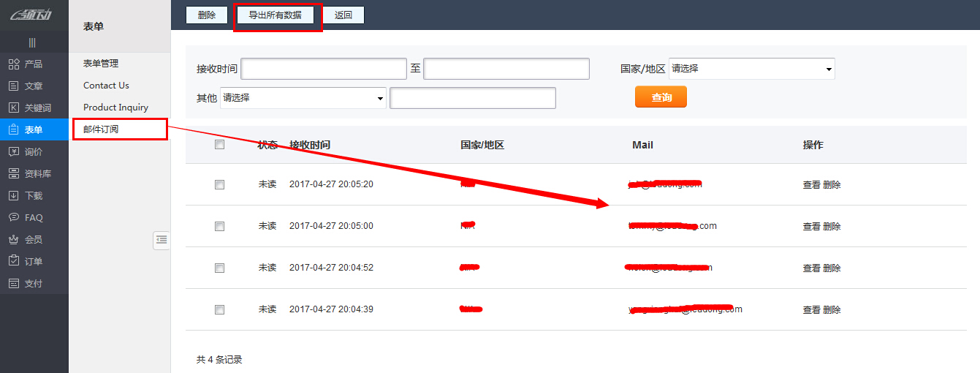
Task: Open the 文章 (Articles) sidebar icon
Action: pyautogui.click(x=13, y=86)
